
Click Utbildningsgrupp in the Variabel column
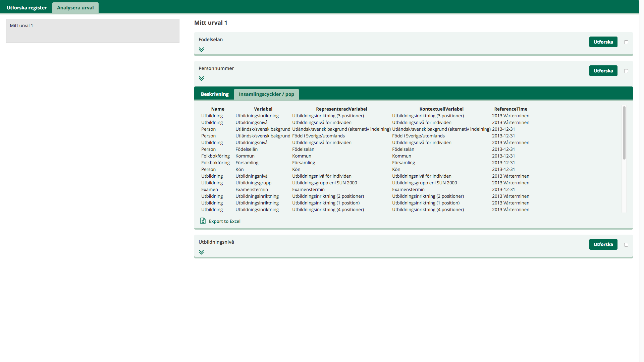[x=253, y=183]
